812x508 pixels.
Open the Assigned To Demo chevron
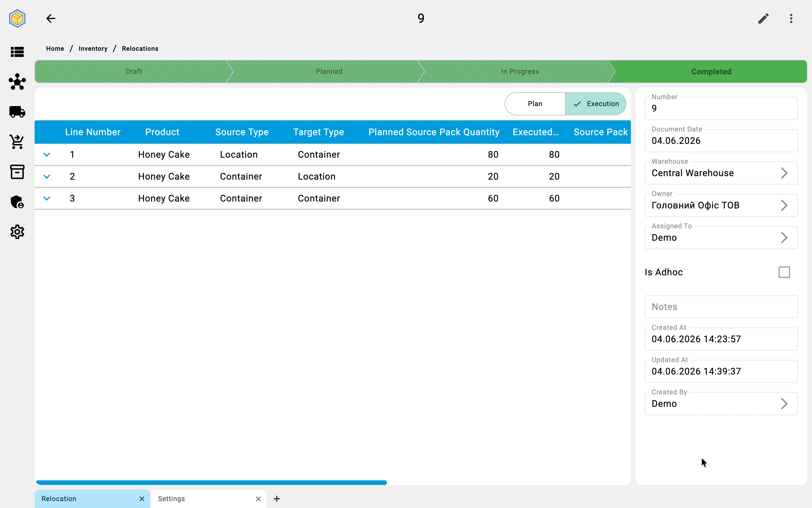(784, 238)
